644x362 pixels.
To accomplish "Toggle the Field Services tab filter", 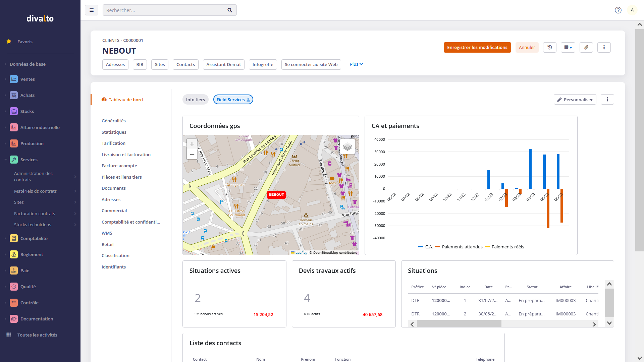I will tap(233, 100).
